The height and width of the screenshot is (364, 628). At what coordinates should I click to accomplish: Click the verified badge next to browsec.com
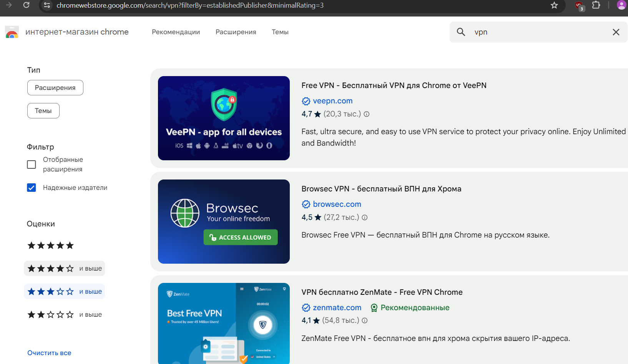pos(306,204)
